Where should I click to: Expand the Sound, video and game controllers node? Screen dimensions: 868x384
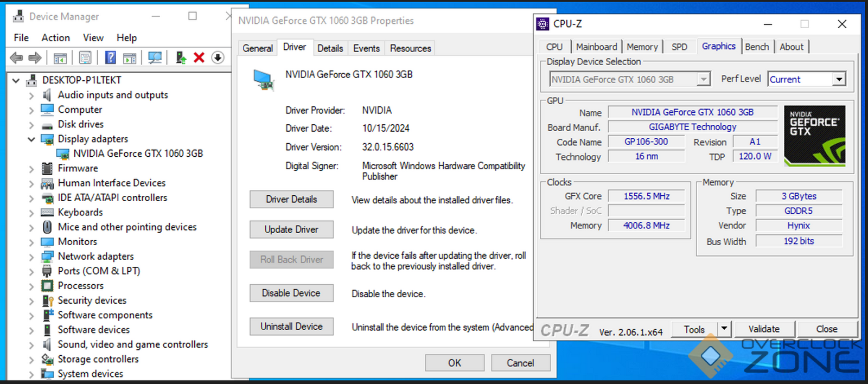point(31,344)
